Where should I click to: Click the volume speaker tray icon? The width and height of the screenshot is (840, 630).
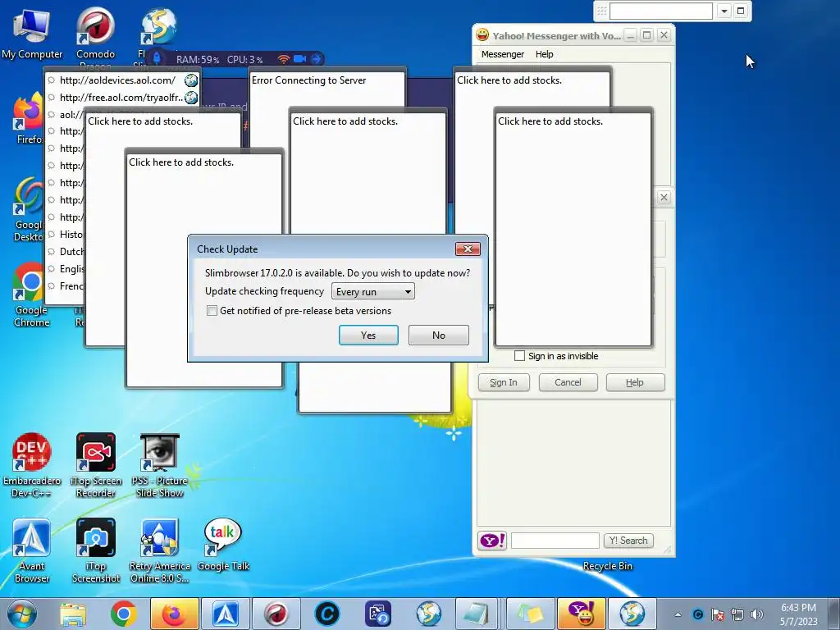(x=756, y=614)
